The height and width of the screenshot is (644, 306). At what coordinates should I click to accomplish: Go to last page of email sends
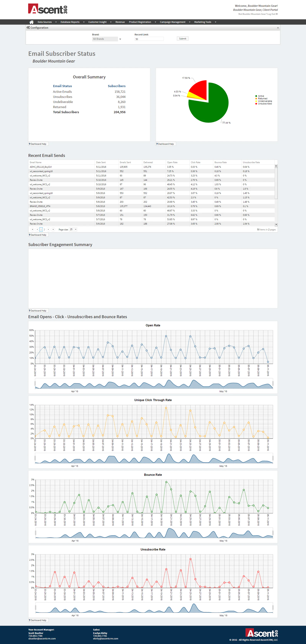pyautogui.click(x=53, y=230)
